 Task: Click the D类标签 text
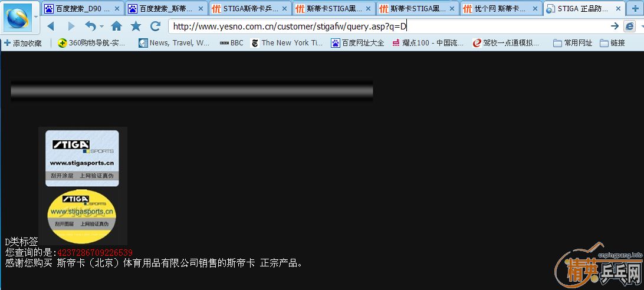tap(21, 242)
